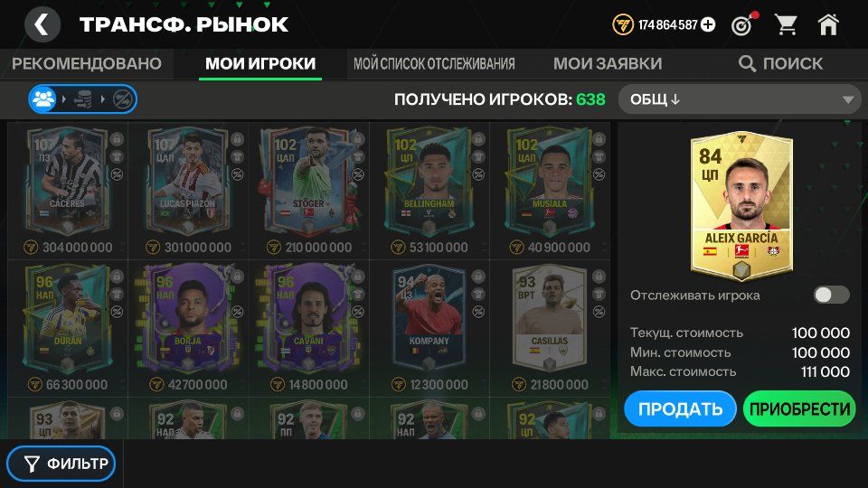Tap the green ПРИОБРЕСТИ button
The image size is (868, 488).
799,408
